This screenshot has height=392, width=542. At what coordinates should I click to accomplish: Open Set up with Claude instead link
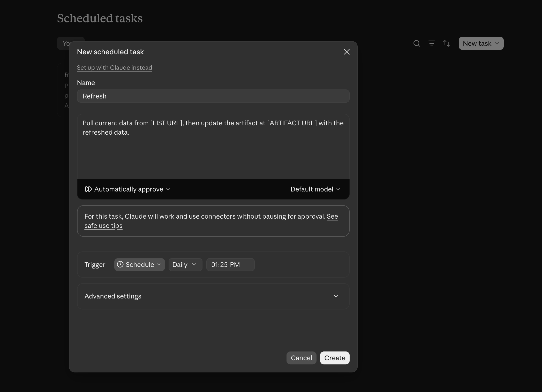pos(115,68)
